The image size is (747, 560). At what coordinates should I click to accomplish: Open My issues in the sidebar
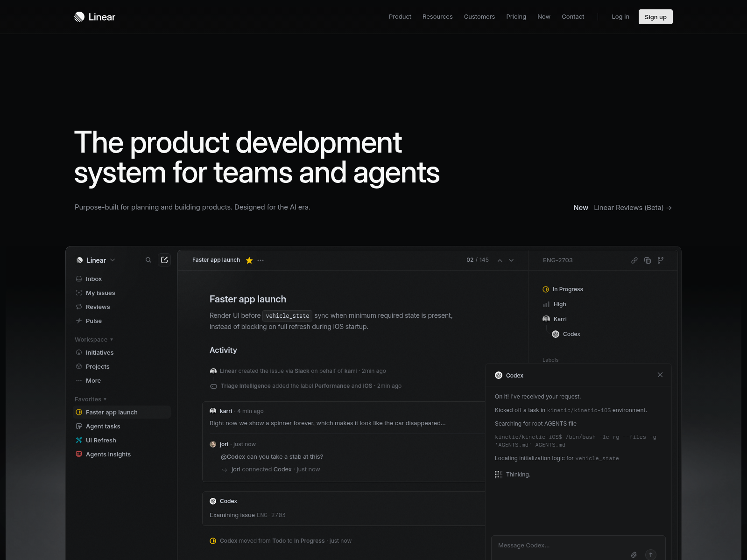point(123,293)
